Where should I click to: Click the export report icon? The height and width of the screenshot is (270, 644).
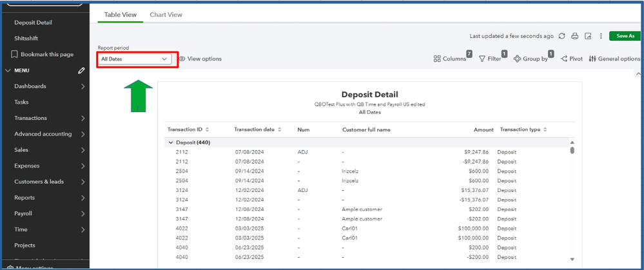click(x=588, y=36)
